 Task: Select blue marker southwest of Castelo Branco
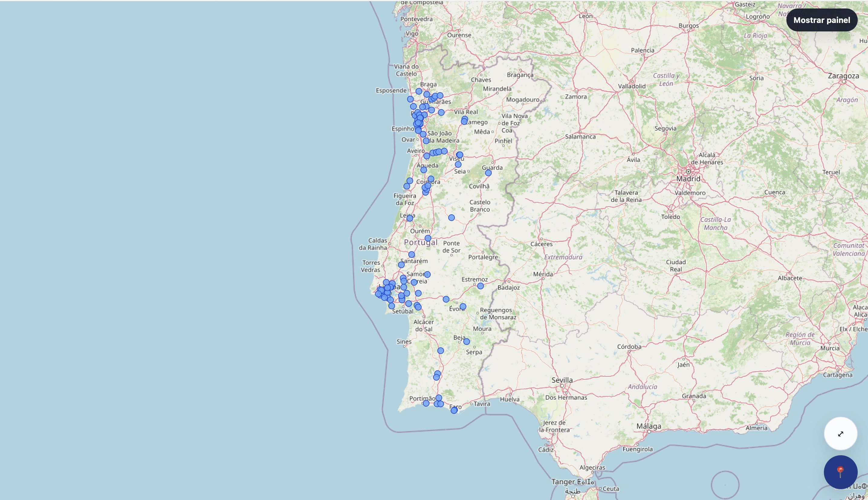point(452,218)
